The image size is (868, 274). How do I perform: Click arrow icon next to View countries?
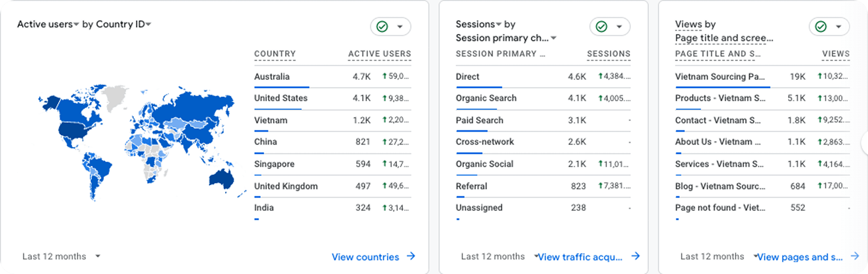click(411, 256)
